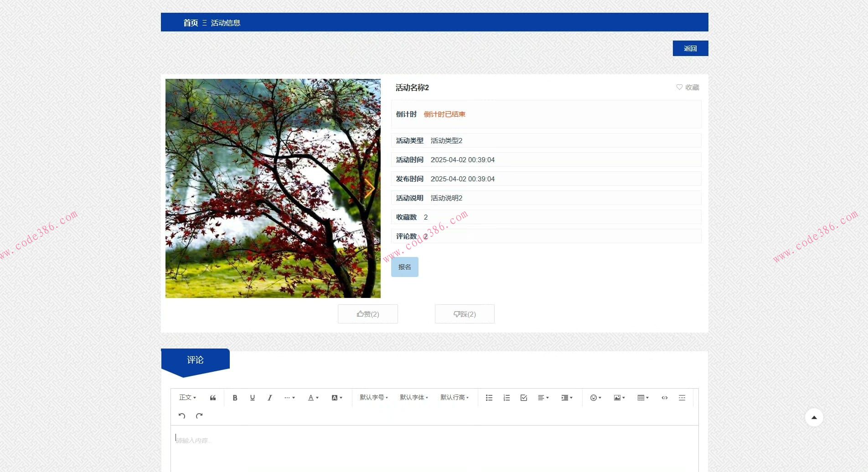
Task: Insert a block quote
Action: [x=213, y=398]
